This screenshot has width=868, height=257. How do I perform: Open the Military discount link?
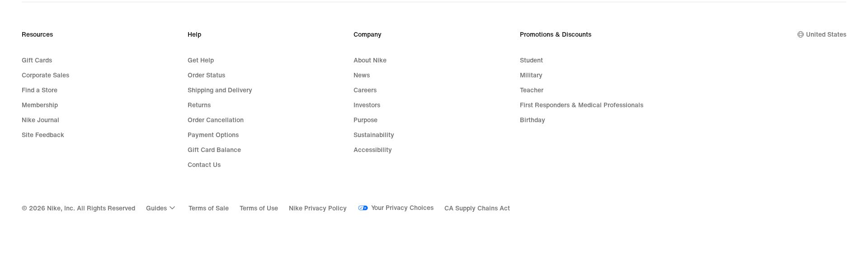[531, 75]
